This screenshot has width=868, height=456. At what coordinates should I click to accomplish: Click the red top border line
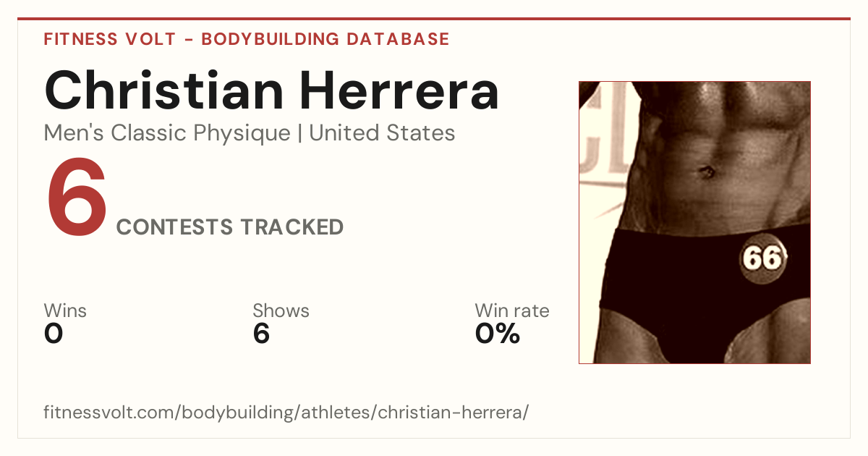pos(434,19)
